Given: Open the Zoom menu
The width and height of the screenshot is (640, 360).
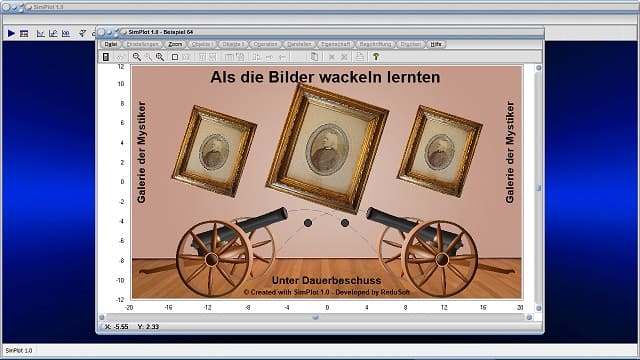Looking at the screenshot, I should point(175,44).
